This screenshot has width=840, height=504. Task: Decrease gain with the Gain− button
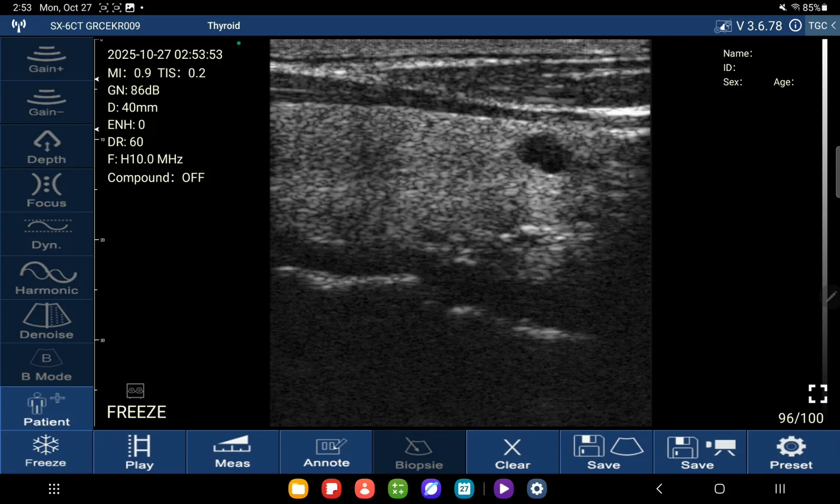(x=47, y=102)
